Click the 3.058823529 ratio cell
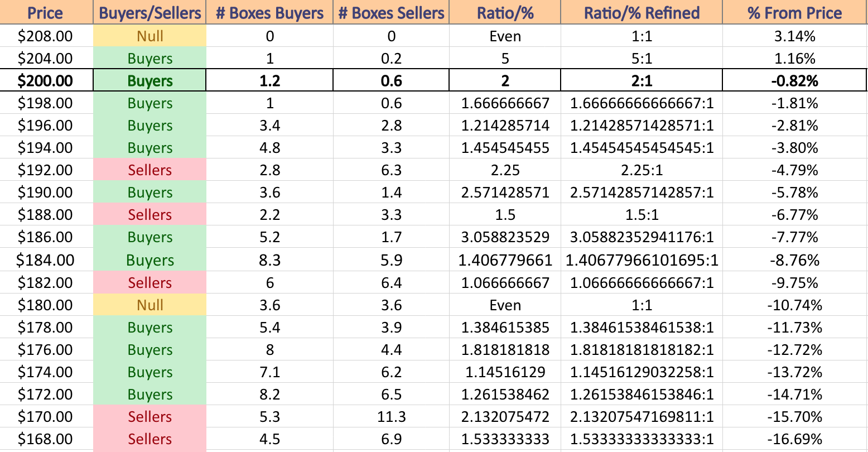Image resolution: width=868 pixels, height=452 pixels. click(505, 237)
